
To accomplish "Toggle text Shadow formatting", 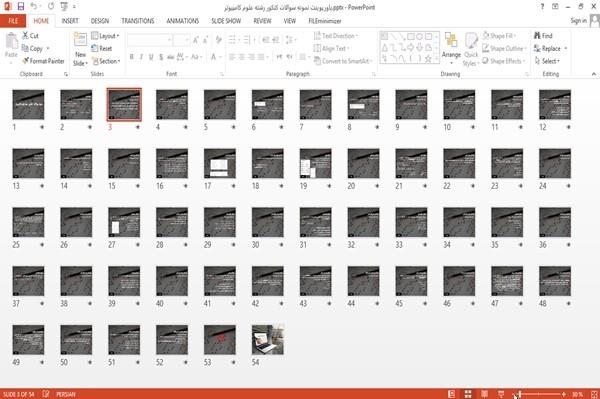I will click(x=161, y=57).
